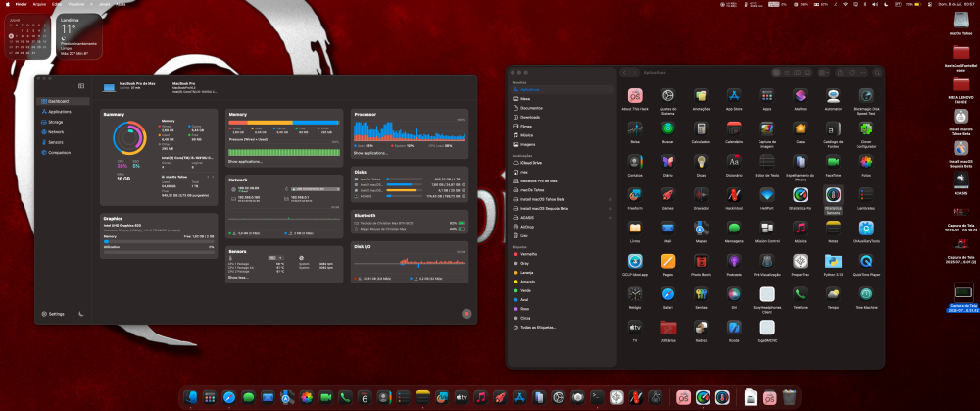Open the Utilitários folder
This screenshot has width=980, height=411.
[668, 328]
